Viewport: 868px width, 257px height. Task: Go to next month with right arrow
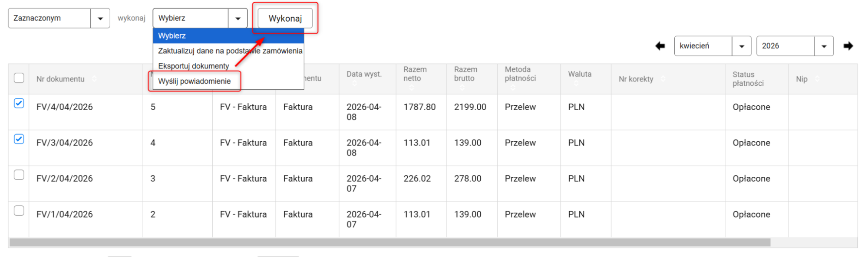[x=848, y=46]
